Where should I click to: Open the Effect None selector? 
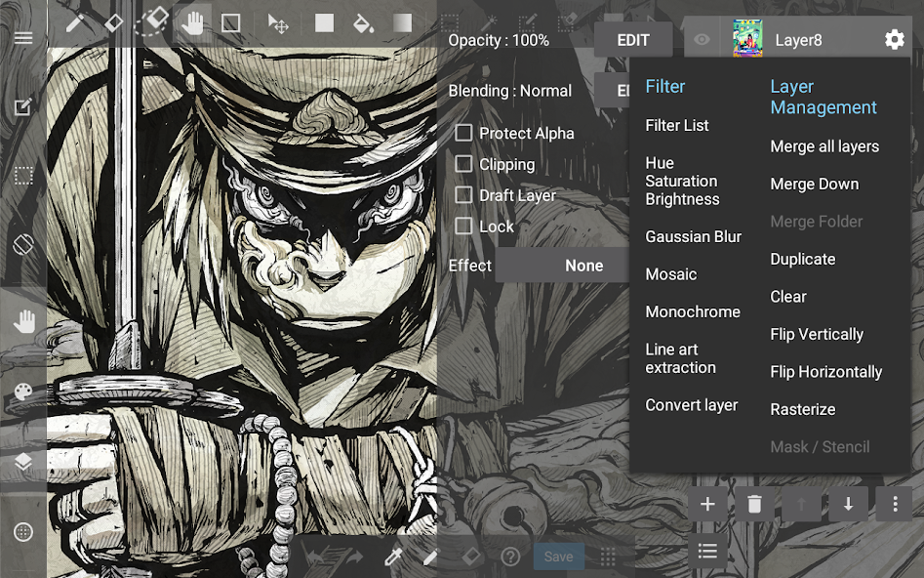pyautogui.click(x=583, y=265)
